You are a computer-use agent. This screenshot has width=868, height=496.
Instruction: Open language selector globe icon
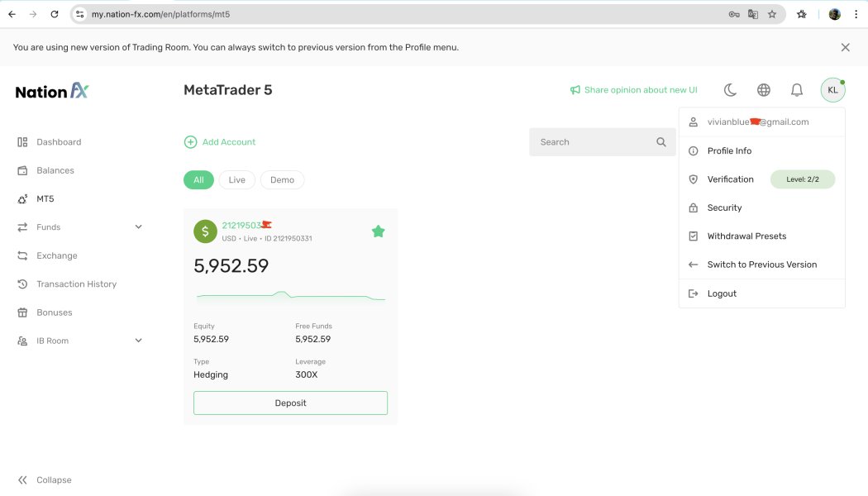[x=763, y=89]
